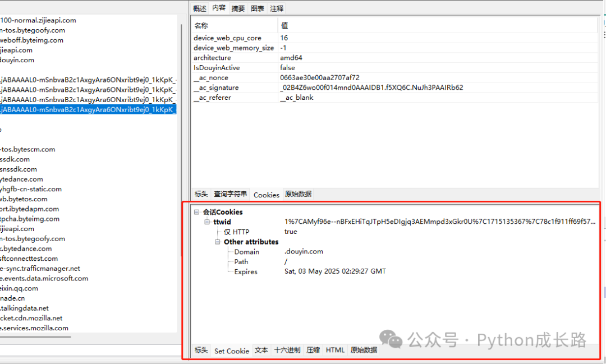Open the 文本 response tab
The width and height of the screenshot is (606, 364).
point(261,350)
